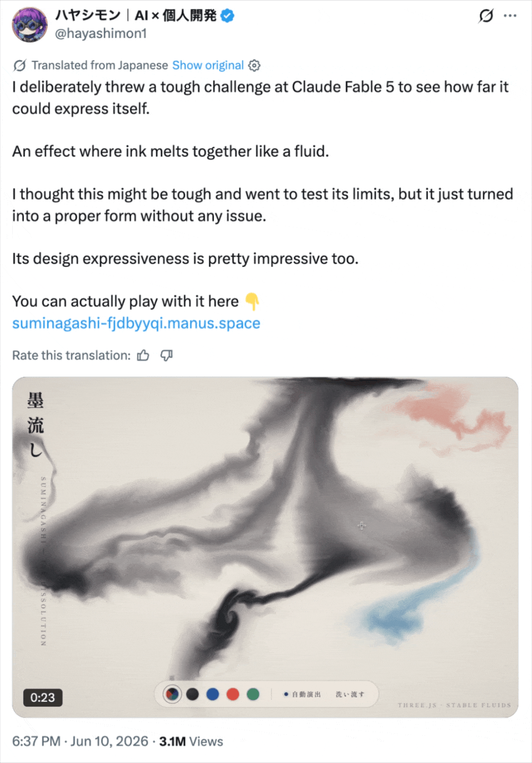Open the three-dot more options menu
The height and width of the screenshot is (763, 532).
(x=510, y=16)
